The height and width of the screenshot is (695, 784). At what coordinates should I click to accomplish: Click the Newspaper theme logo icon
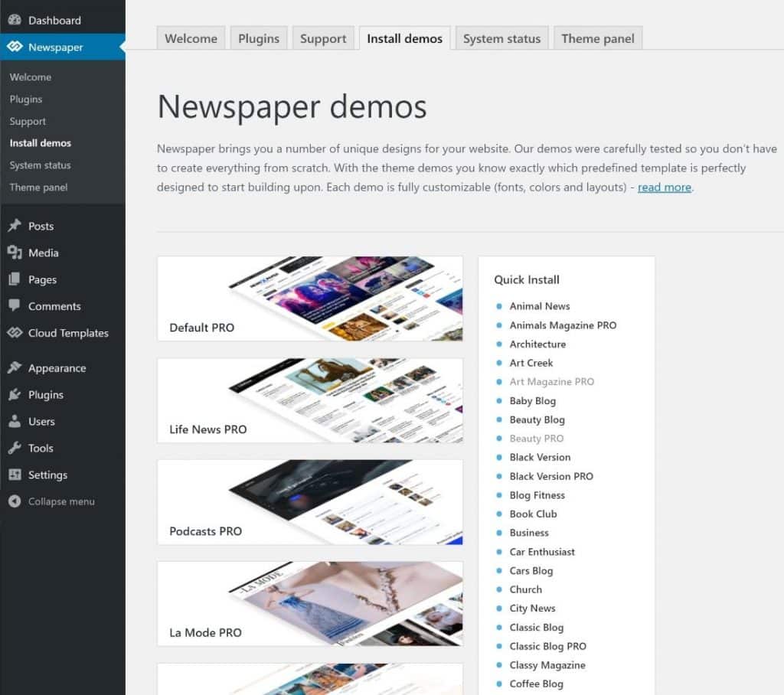point(15,47)
